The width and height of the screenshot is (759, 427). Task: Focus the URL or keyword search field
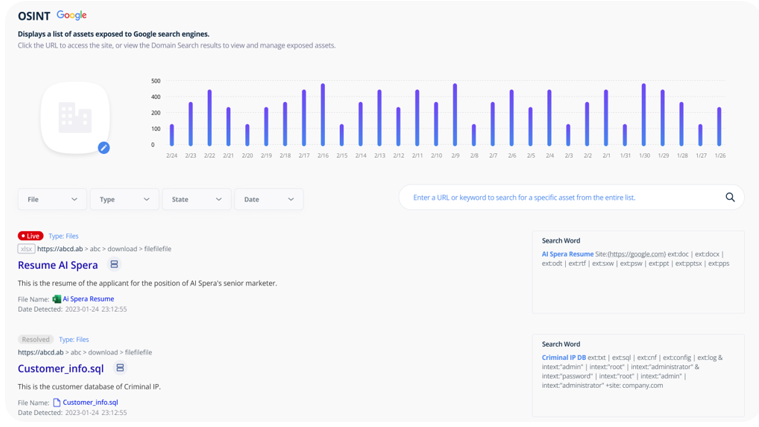[x=565, y=198]
